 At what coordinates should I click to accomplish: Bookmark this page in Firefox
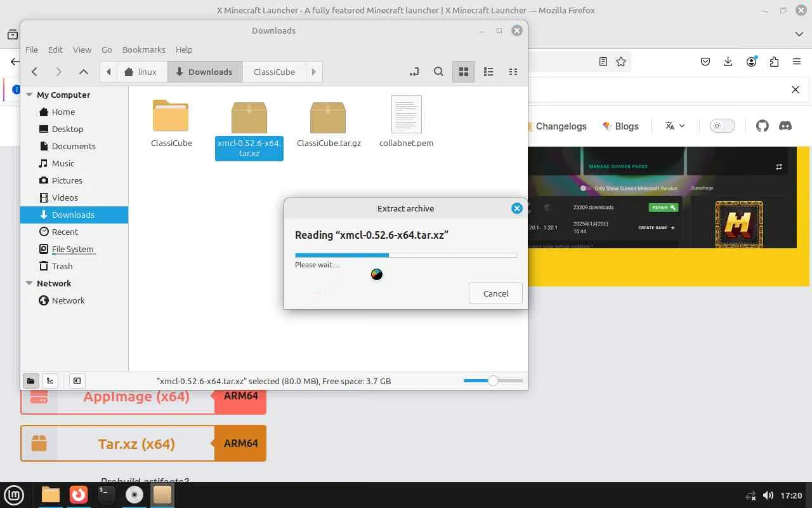[x=621, y=62]
